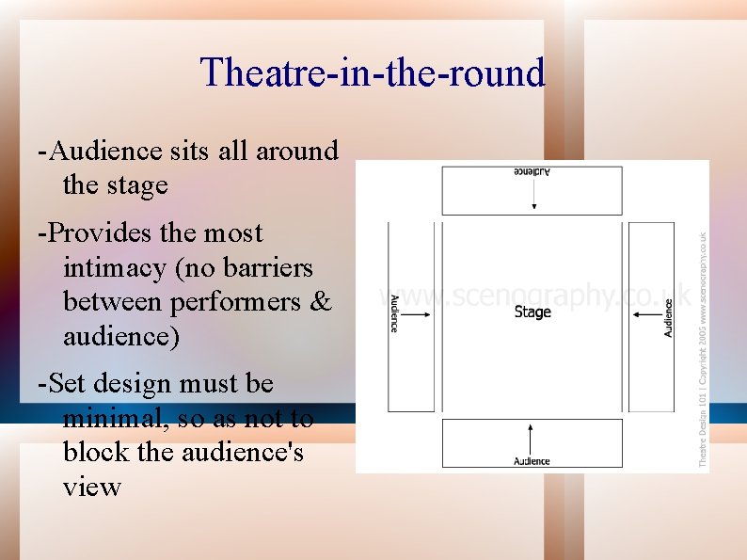Click the "Audience" label in the left box
The image size is (747, 560).
(x=394, y=313)
